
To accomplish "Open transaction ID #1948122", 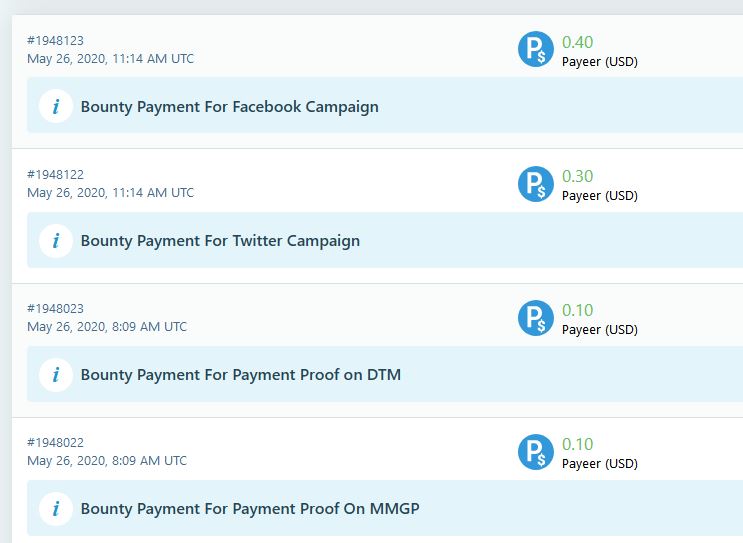I will pyautogui.click(x=55, y=175).
